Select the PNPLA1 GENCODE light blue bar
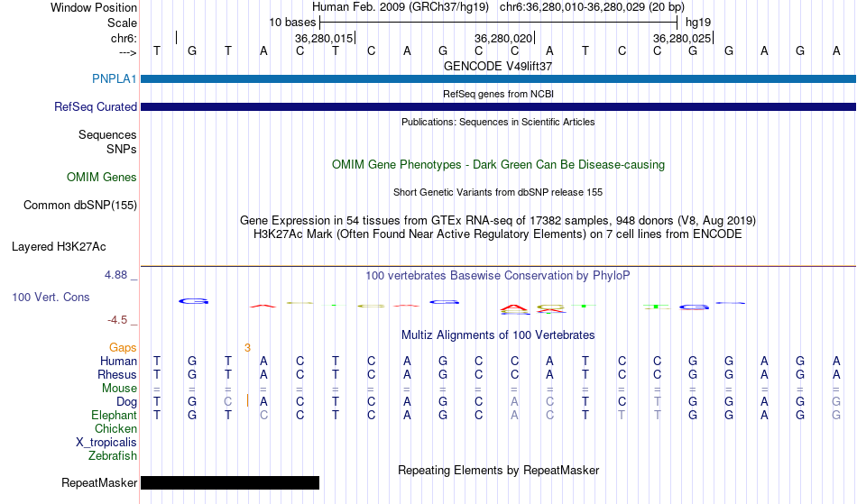Image resolution: width=857 pixels, height=504 pixels. [499, 79]
